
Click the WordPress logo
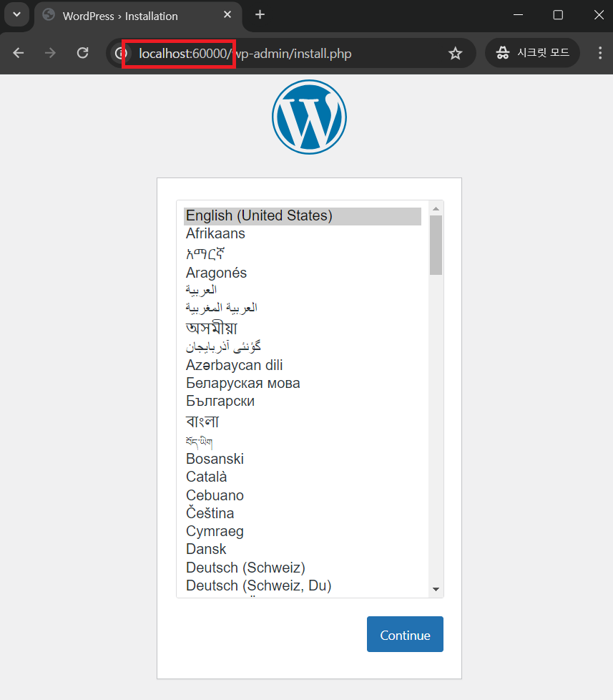point(309,117)
